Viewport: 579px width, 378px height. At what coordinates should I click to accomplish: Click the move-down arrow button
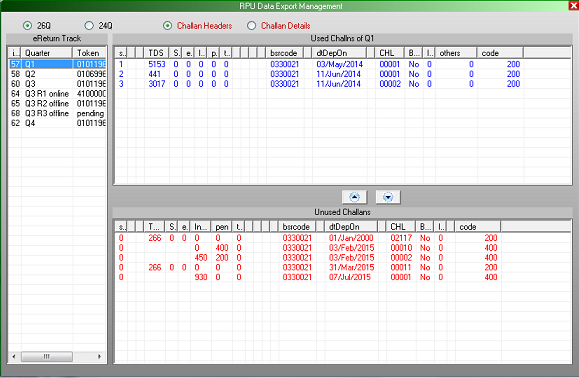coord(388,197)
